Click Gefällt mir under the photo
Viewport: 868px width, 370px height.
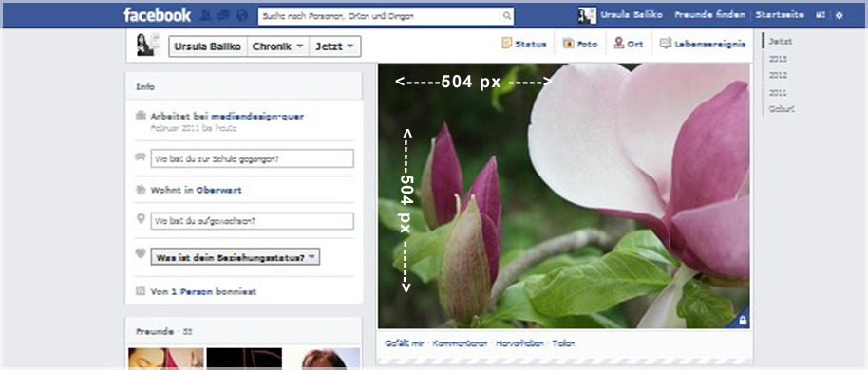click(405, 343)
